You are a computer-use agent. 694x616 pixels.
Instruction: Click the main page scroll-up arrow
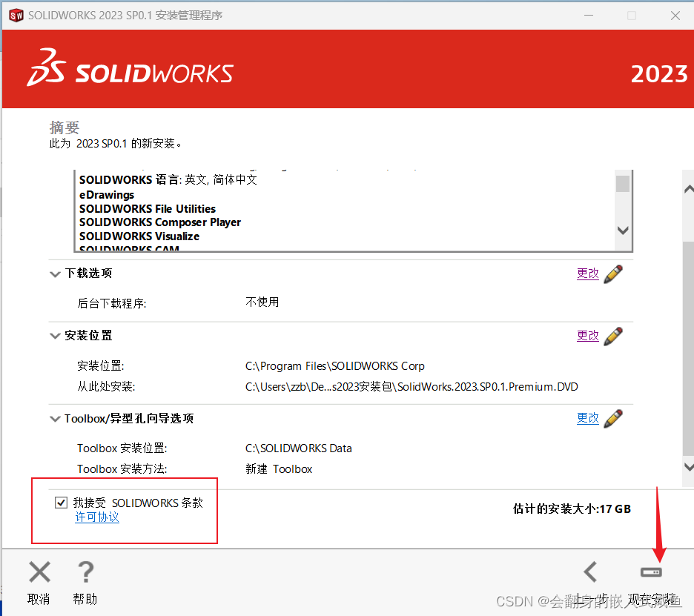pyautogui.click(x=689, y=189)
